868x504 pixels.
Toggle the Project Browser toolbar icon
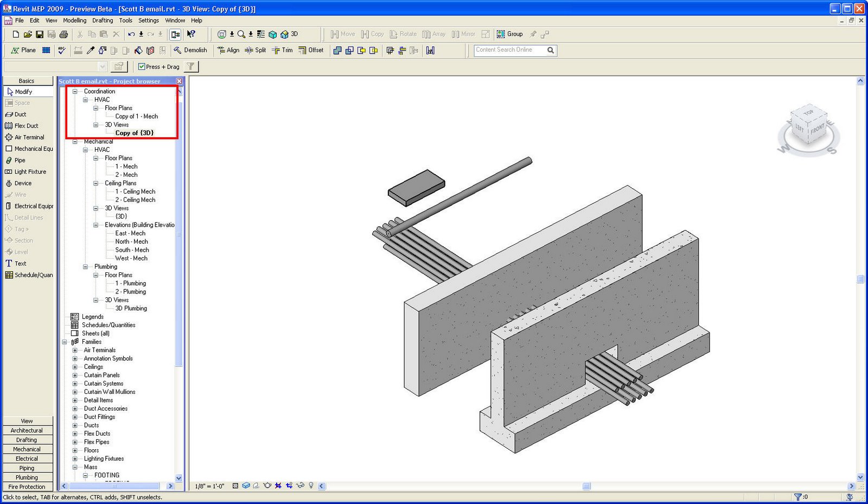(x=175, y=34)
